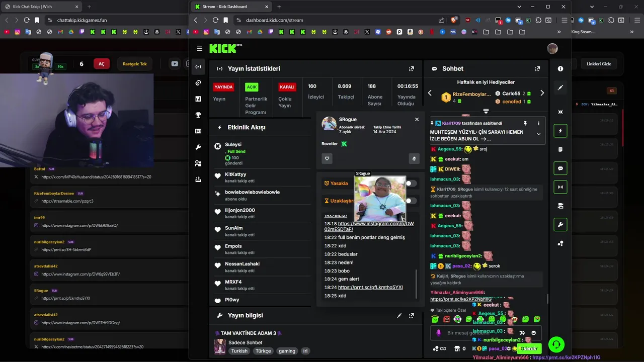The width and height of the screenshot is (644, 362).
Task: Open the streamable.com/pzqrc3 link in Chat Takip
Action: pyautogui.click(x=67, y=201)
